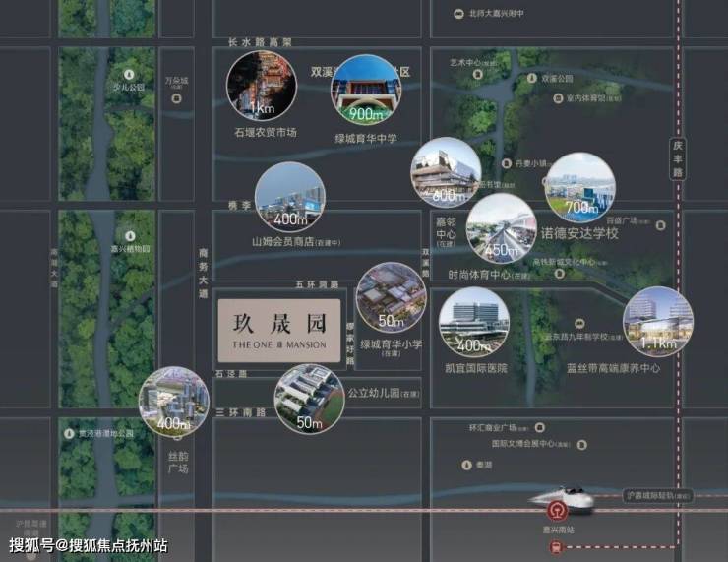Select the 秦湖 lake marker icon
Image resolution: width=728 pixels, height=562 pixels.
click(466, 465)
